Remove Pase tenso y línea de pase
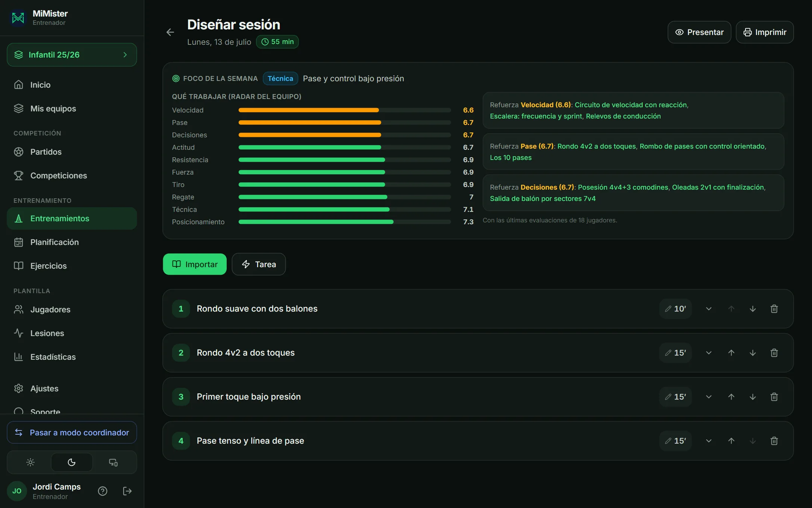The width and height of the screenshot is (812, 508). click(x=774, y=441)
